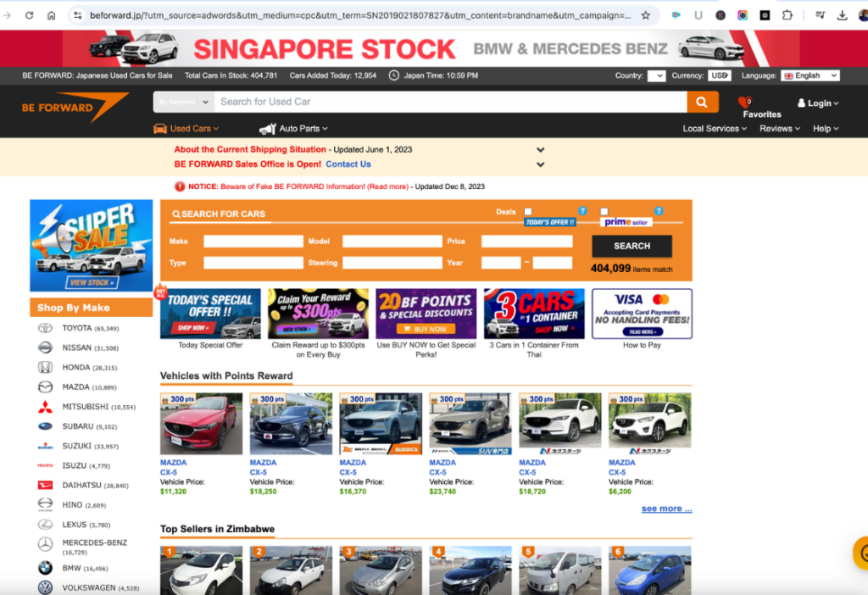The image size is (868, 595).
Task: Click the BE FORWARD logo
Action: [75, 107]
